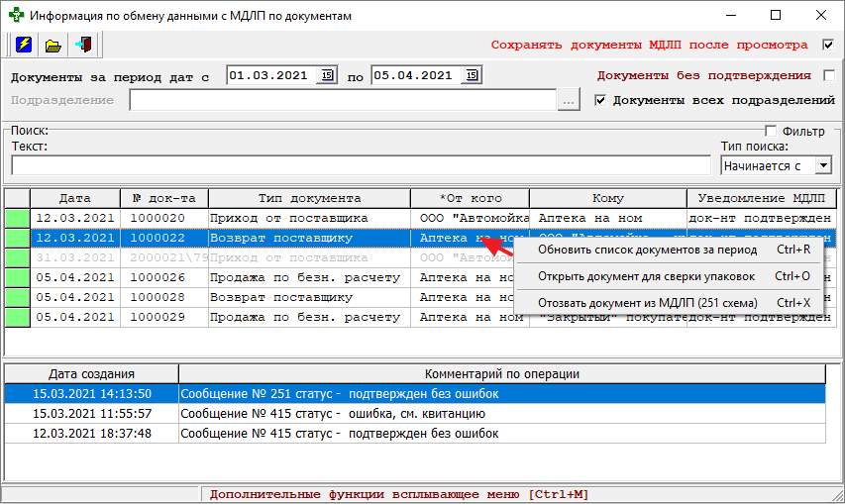Click the exit door toolbar icon

[x=83, y=46]
